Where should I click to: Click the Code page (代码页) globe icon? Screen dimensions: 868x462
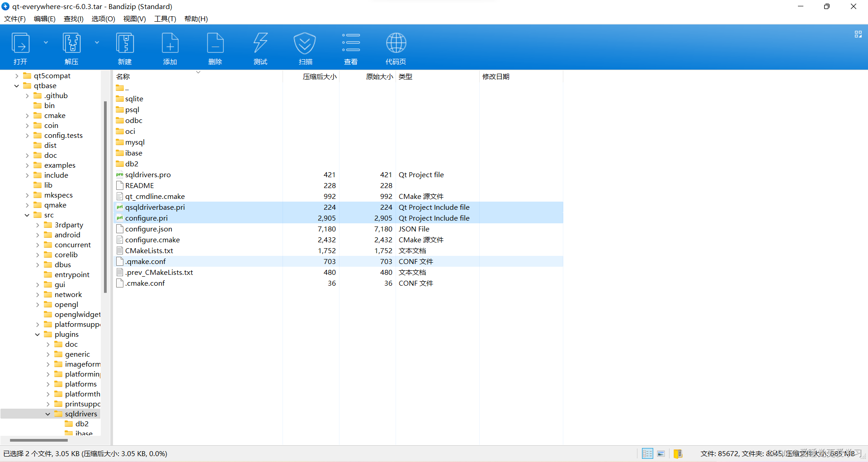(396, 43)
